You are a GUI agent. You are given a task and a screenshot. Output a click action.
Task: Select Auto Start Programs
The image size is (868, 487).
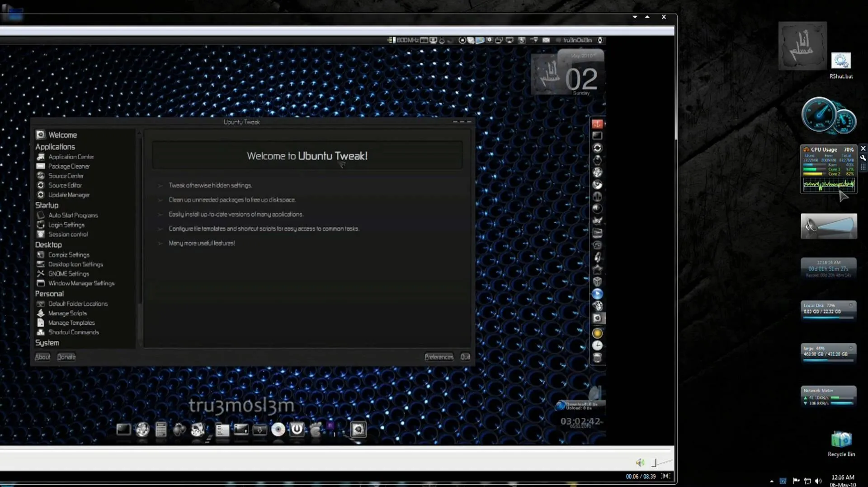[67, 215]
